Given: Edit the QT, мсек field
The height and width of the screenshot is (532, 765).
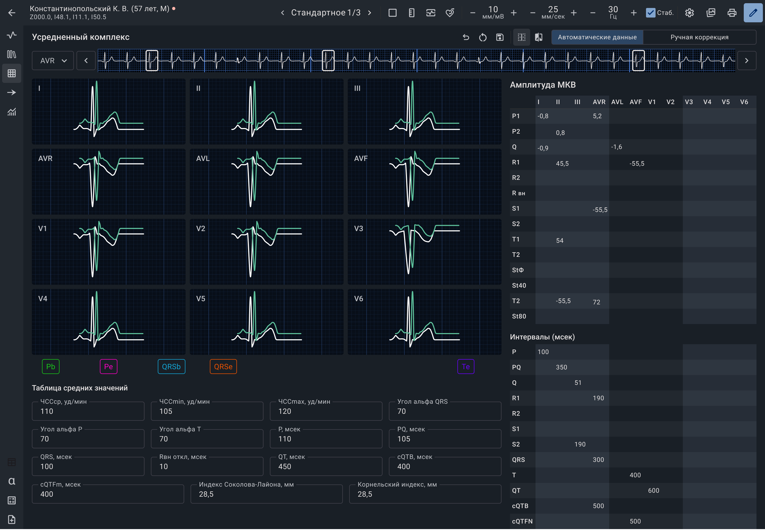Looking at the screenshot, I should [326, 466].
